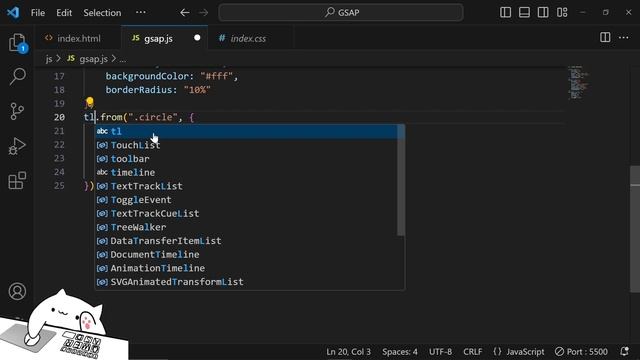Open the Selection menu

coord(102,13)
